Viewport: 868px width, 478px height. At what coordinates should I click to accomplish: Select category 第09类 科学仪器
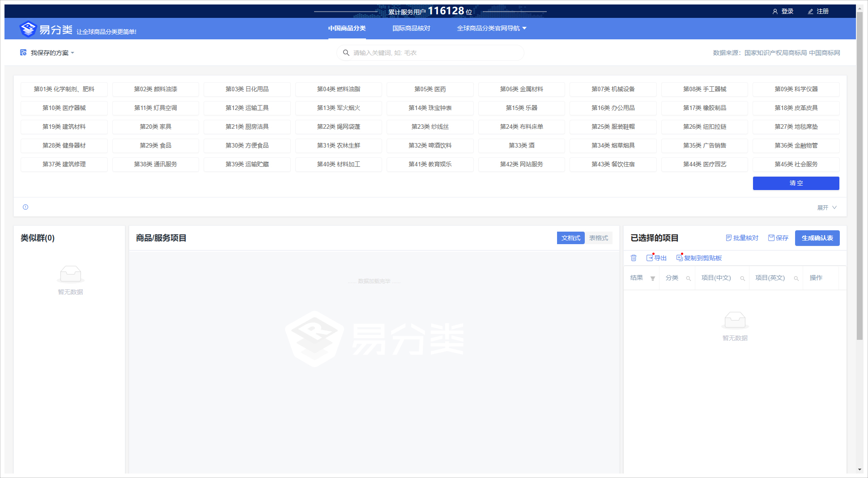(796, 89)
